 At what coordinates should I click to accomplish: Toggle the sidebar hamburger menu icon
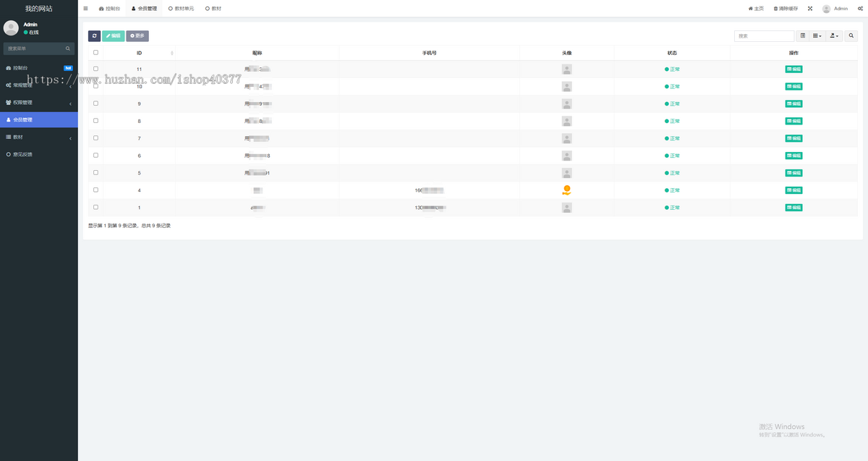coord(85,9)
